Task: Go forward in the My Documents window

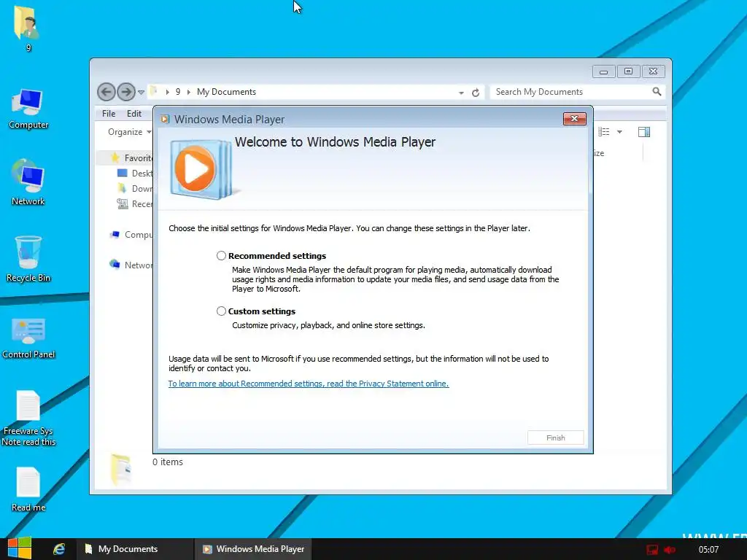Action: coord(126,92)
